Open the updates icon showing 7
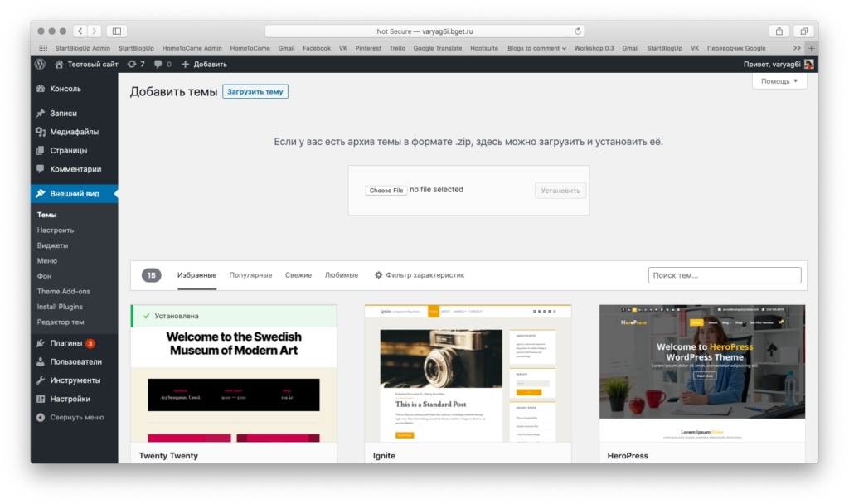Viewport: 849px width, 504px height. coord(136,64)
